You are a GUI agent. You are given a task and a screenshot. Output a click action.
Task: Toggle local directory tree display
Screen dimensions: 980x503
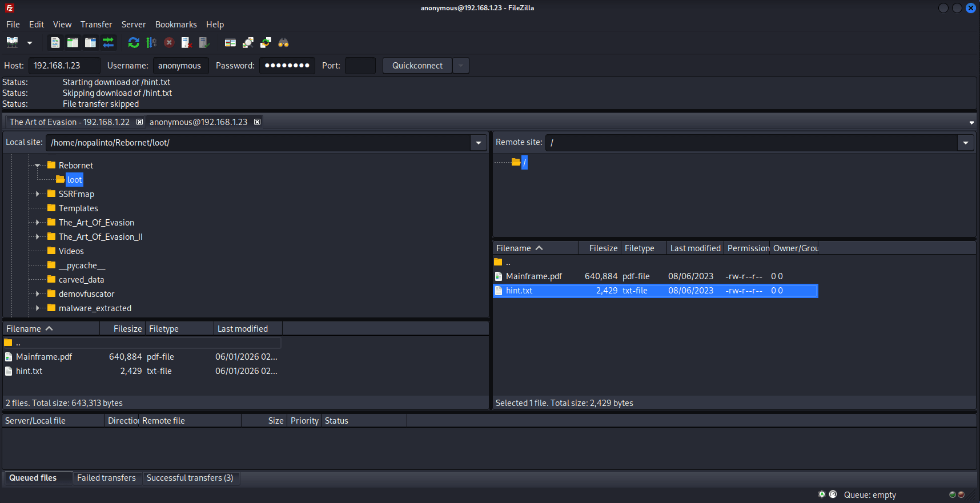click(x=73, y=42)
